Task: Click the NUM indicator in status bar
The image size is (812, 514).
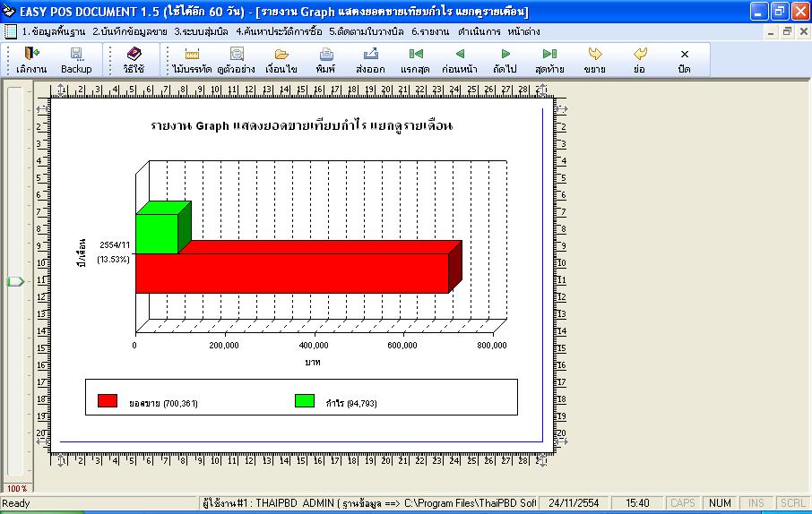Action: (720, 503)
